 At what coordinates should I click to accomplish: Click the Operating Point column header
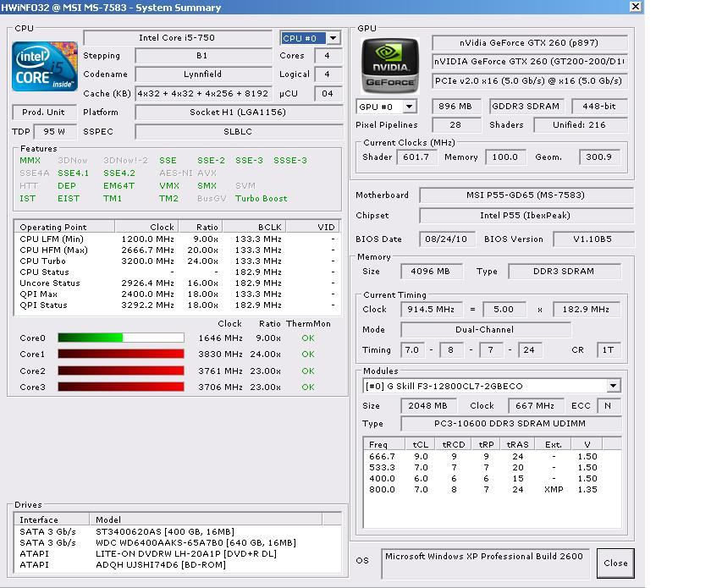coord(65,227)
